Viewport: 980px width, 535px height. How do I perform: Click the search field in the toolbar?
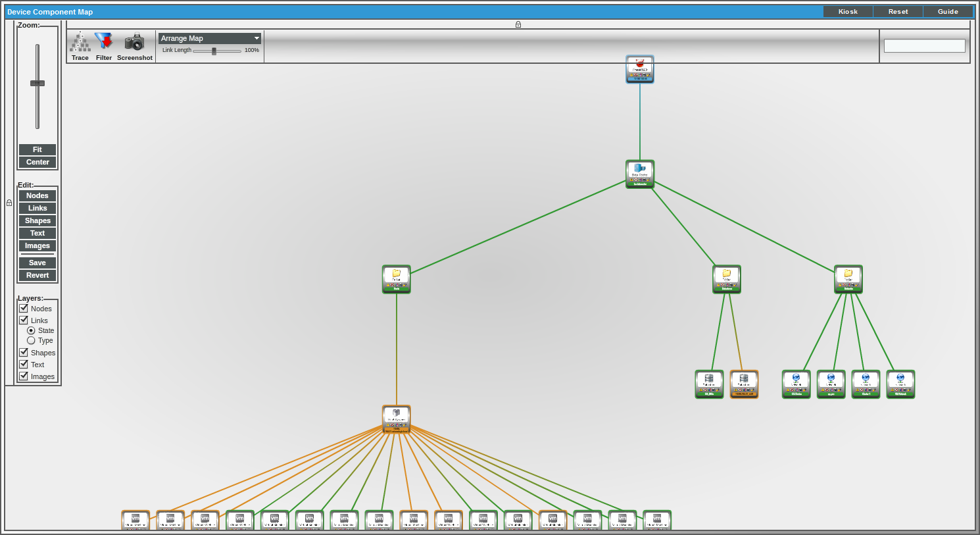(x=924, y=45)
